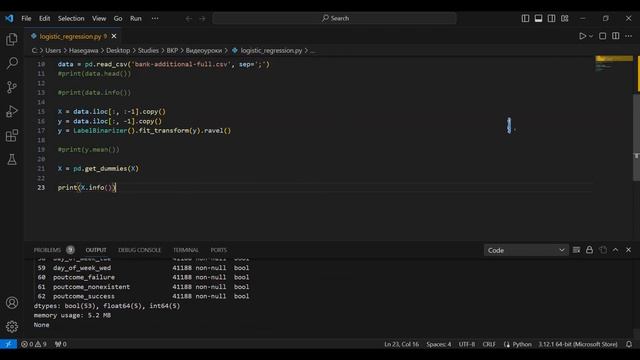
Task: Change end of line CRLF setting
Action: point(489,344)
